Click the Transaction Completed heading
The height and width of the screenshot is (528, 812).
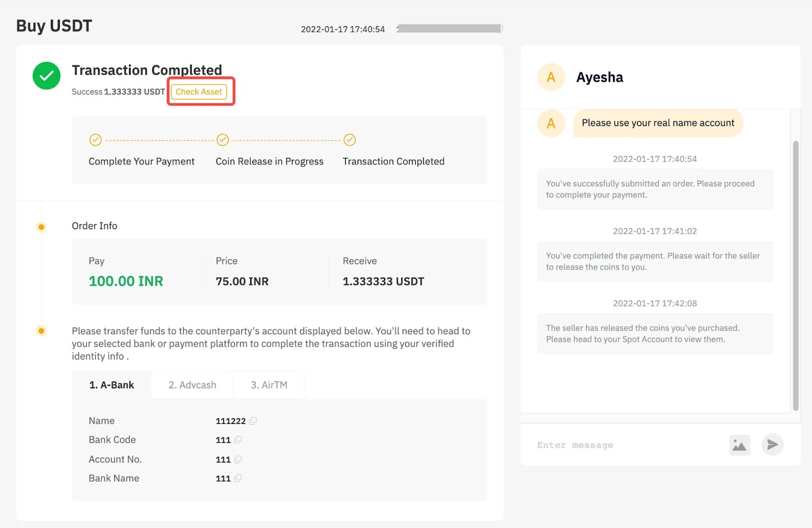click(x=147, y=70)
